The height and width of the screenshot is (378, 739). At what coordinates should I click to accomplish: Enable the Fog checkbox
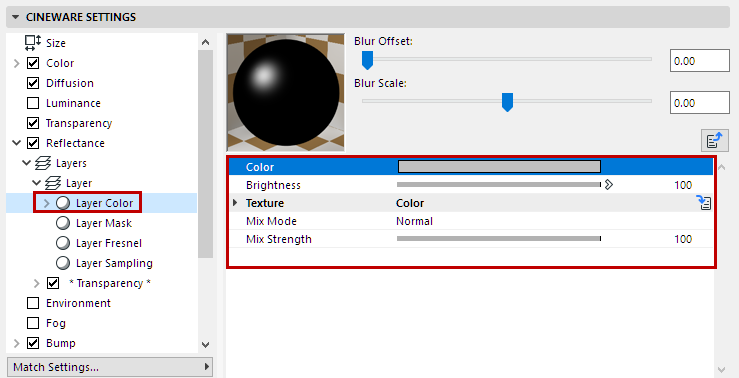click(x=33, y=323)
